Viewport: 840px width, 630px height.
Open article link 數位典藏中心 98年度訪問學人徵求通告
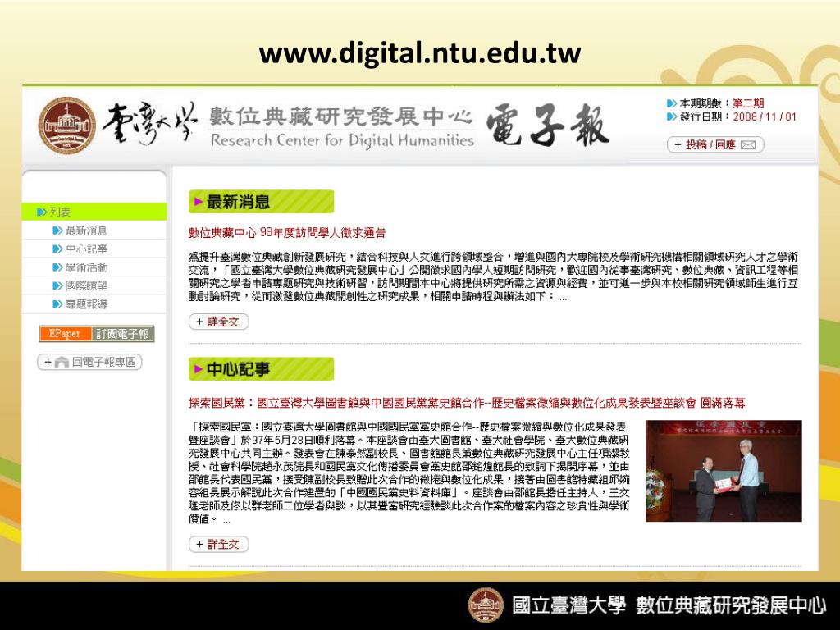click(x=286, y=232)
